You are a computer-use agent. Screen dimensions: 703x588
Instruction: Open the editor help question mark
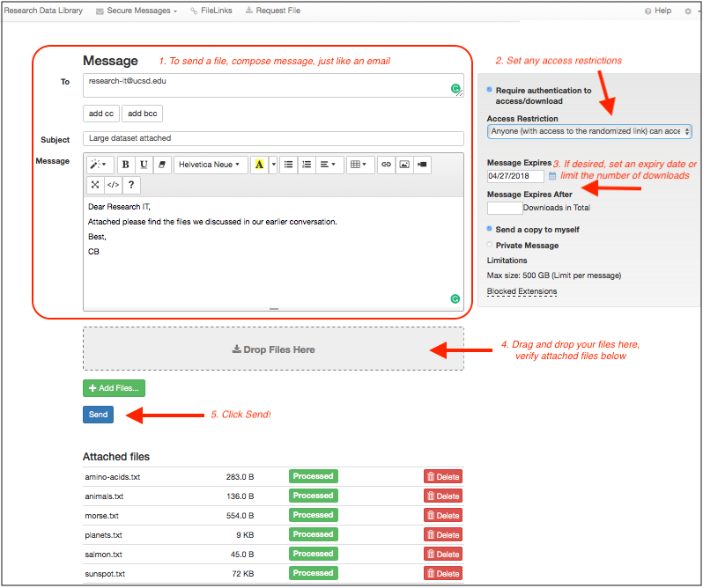pyautogui.click(x=131, y=185)
